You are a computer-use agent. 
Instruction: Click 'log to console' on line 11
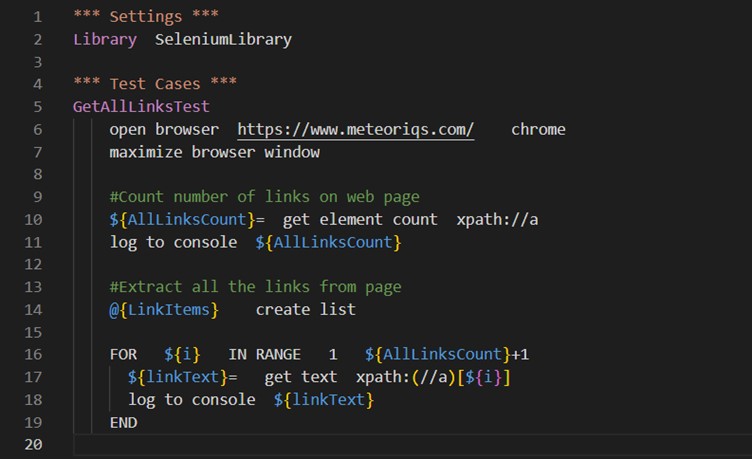[173, 242]
